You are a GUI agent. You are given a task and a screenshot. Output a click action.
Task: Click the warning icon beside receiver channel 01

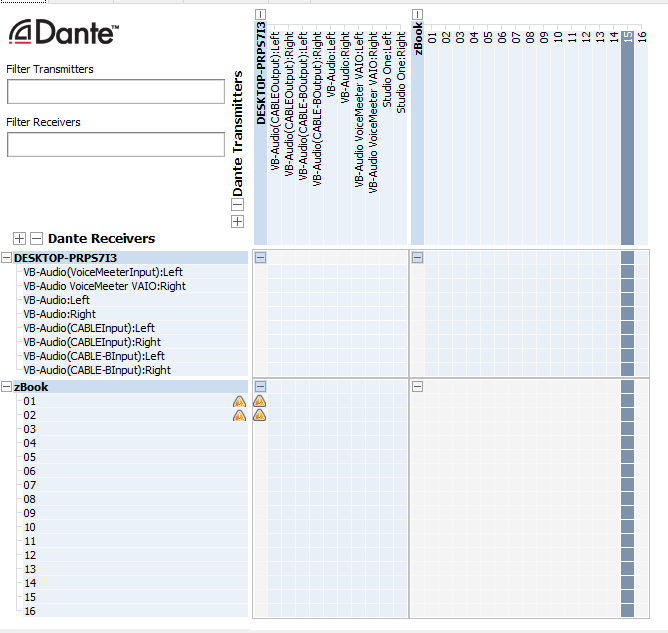(x=239, y=401)
